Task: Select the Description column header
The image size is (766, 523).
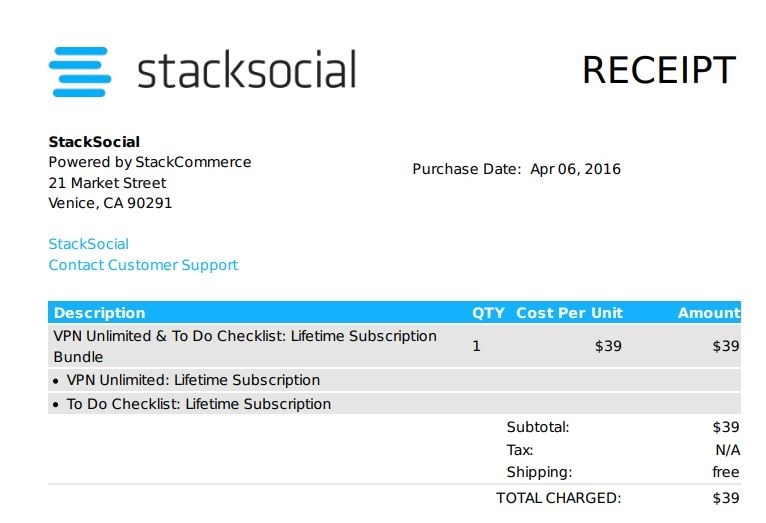Action: pyautogui.click(x=99, y=313)
